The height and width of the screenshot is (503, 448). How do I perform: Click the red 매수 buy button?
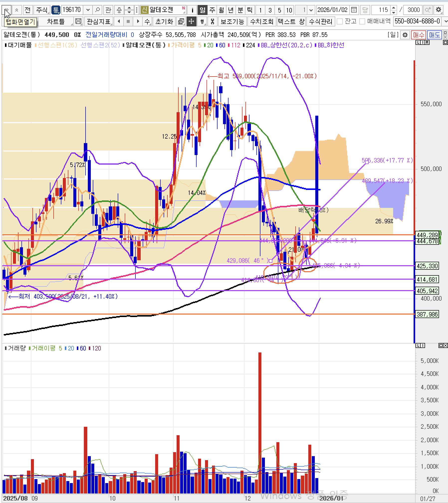click(x=418, y=35)
